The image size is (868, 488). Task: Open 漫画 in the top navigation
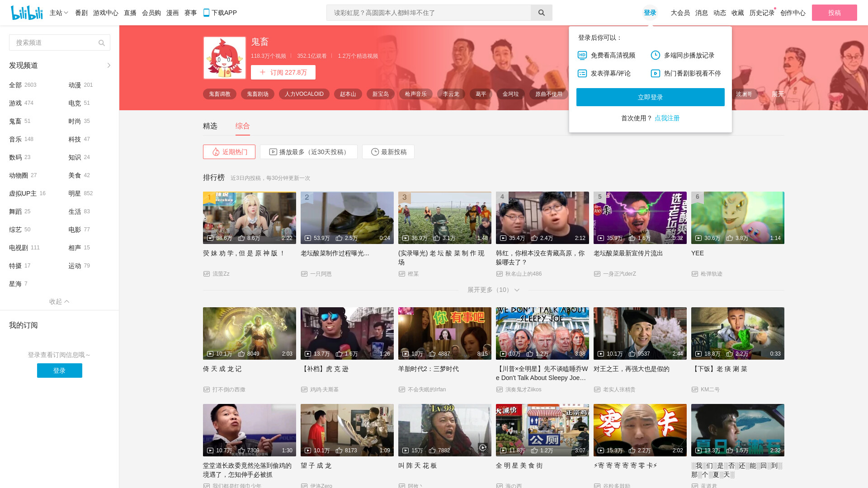pos(173,13)
